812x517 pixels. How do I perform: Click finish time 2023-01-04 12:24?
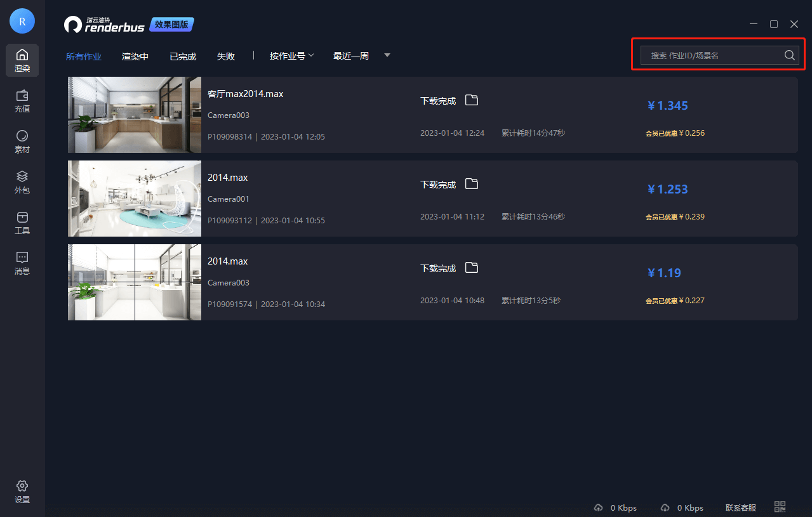tap(452, 133)
